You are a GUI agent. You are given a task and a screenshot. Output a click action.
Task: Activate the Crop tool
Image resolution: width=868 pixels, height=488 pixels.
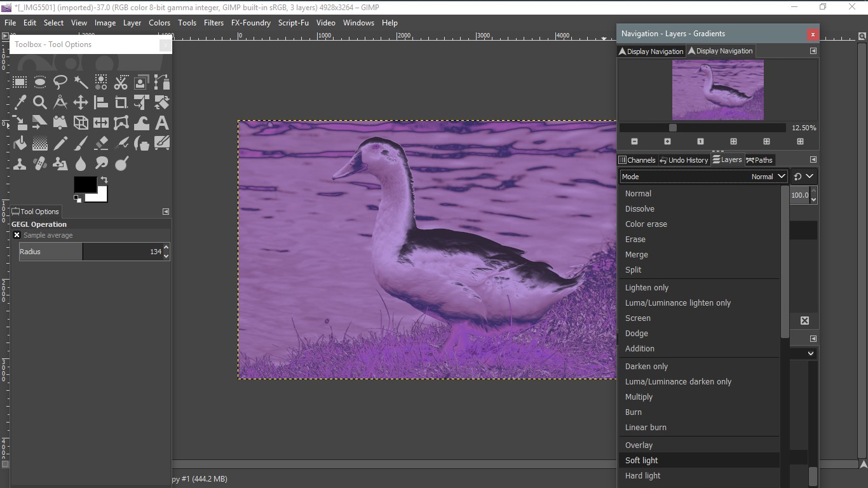121,102
